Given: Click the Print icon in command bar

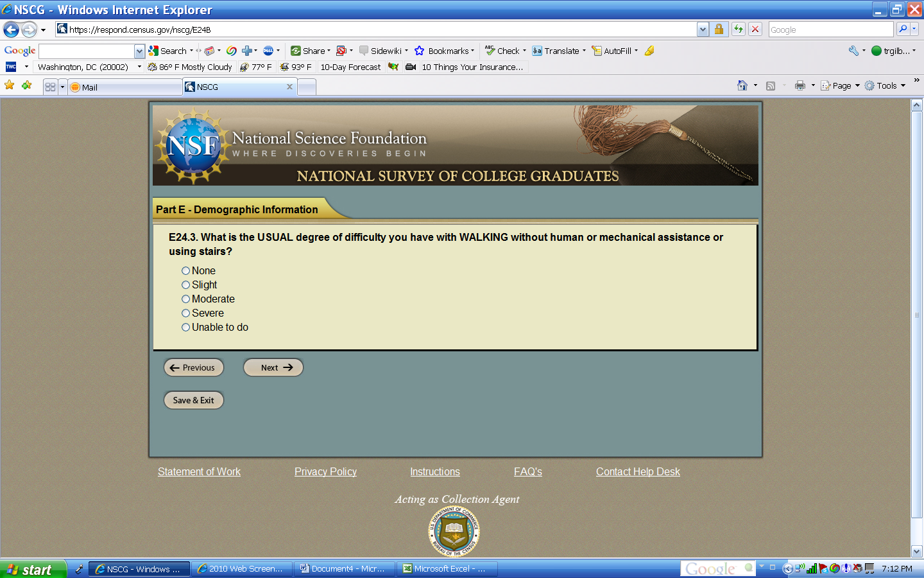Looking at the screenshot, I should [x=800, y=85].
